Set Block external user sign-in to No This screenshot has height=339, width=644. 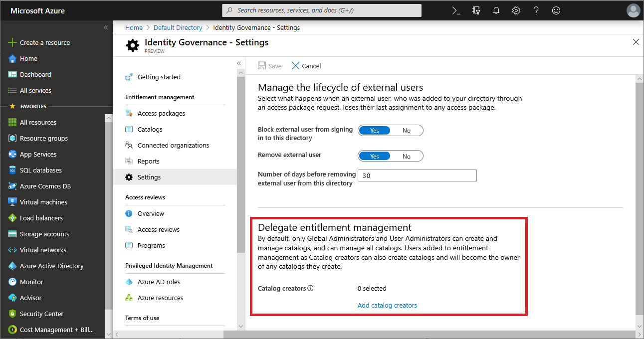pos(407,130)
